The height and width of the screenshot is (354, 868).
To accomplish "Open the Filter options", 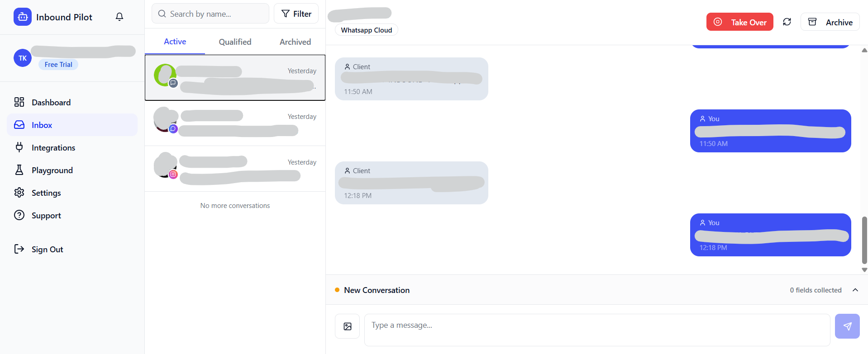I will click(x=296, y=14).
